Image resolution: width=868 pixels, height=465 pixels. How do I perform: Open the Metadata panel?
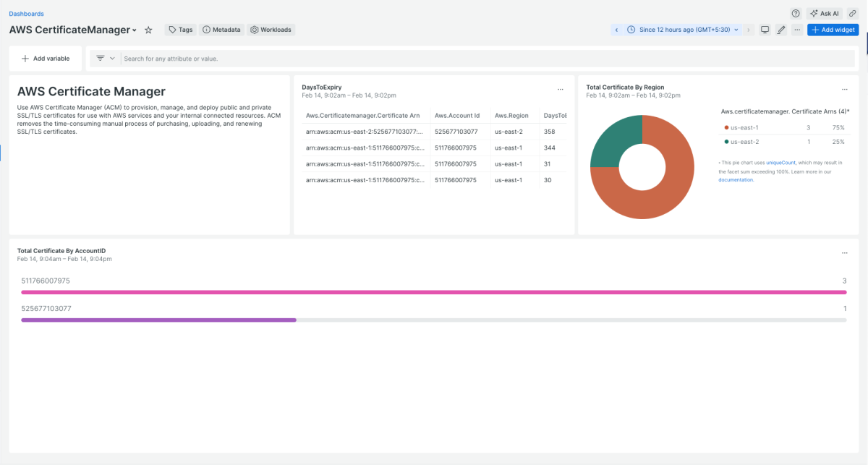pyautogui.click(x=221, y=30)
